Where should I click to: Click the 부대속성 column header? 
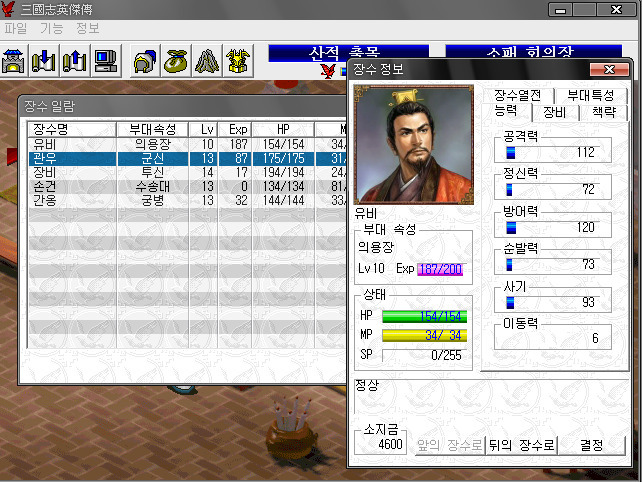pyautogui.click(x=153, y=129)
